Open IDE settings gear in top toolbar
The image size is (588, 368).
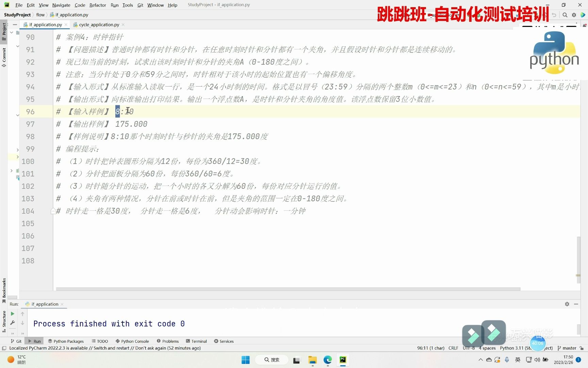coord(574,15)
